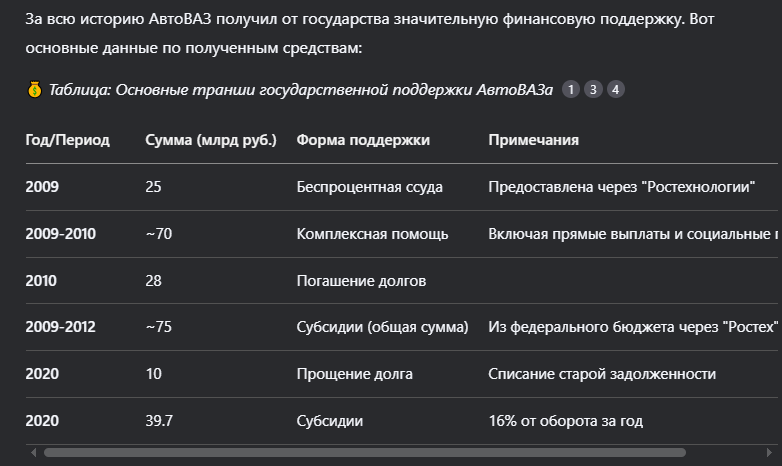The image size is (782, 466).
Task: Open citation badge number 3
Action: 593,89
